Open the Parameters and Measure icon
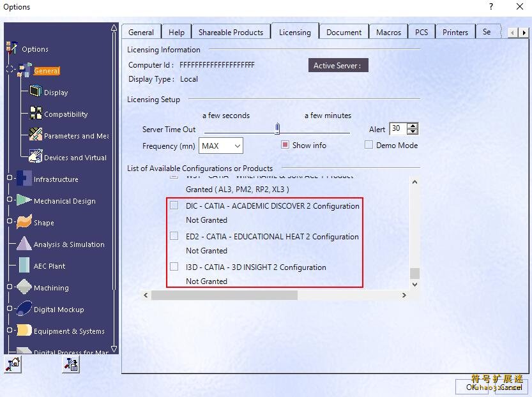Image resolution: width=532 pixels, height=397 pixels. tap(36, 135)
